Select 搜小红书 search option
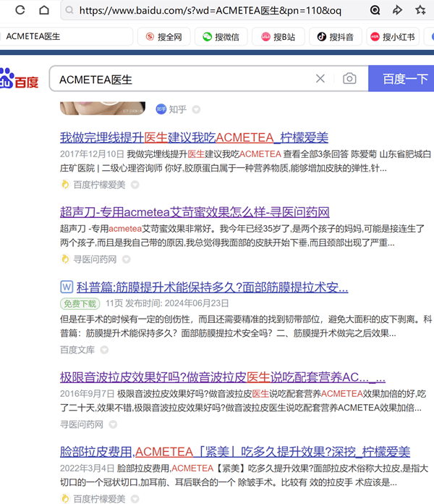 click(393, 37)
